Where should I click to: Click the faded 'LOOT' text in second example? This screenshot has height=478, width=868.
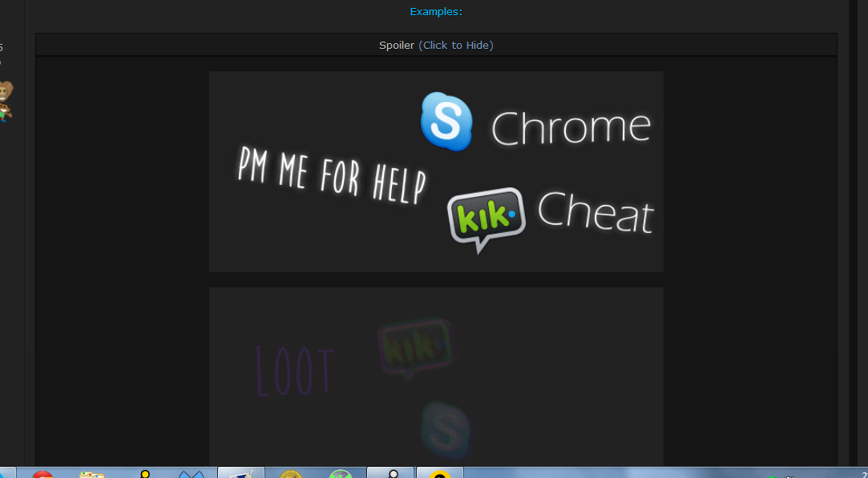click(295, 371)
